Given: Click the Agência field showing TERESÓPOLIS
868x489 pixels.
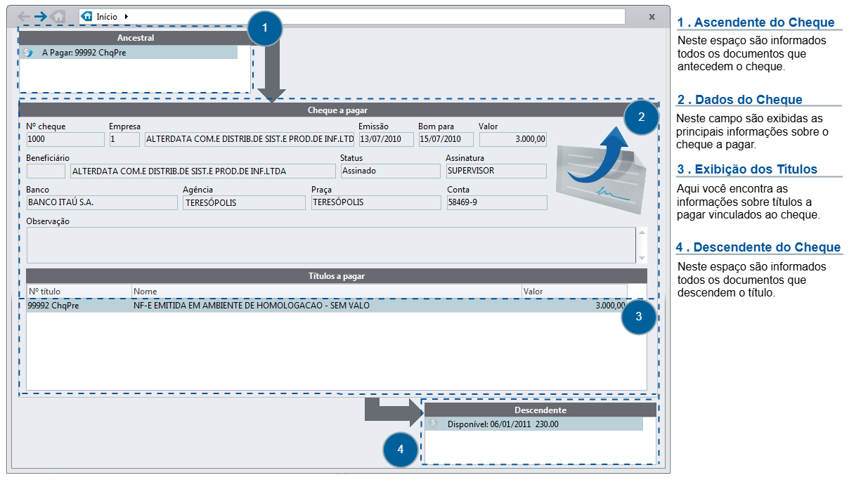Looking at the screenshot, I should tap(244, 202).
